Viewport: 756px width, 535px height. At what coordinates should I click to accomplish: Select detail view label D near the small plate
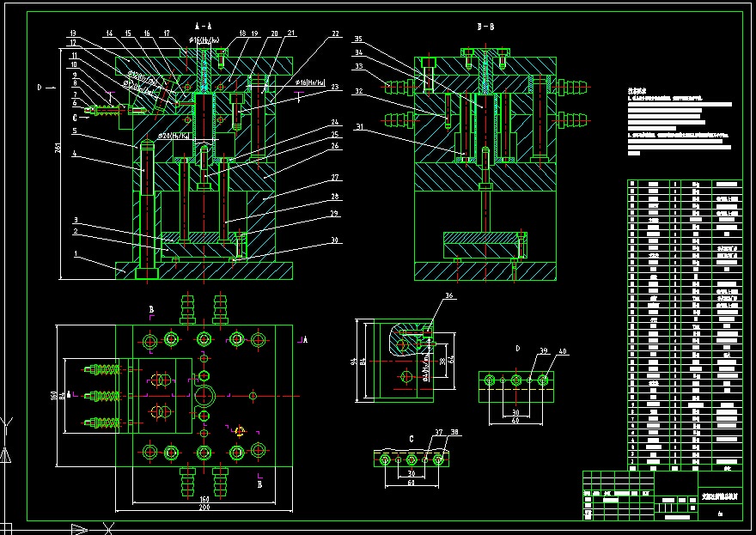(x=516, y=349)
